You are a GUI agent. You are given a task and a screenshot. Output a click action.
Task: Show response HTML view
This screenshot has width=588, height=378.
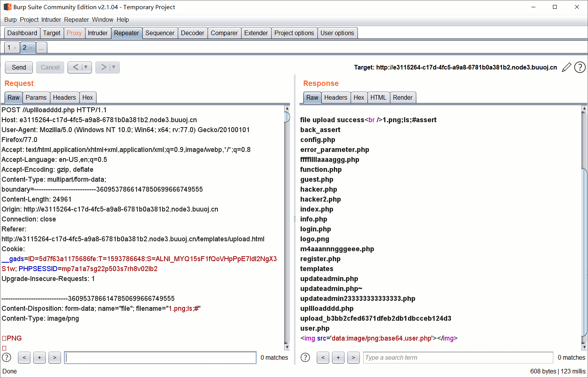click(x=378, y=98)
